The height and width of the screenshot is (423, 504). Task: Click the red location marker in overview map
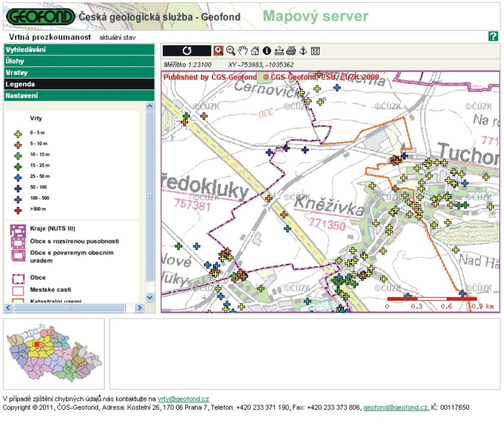coord(37,344)
